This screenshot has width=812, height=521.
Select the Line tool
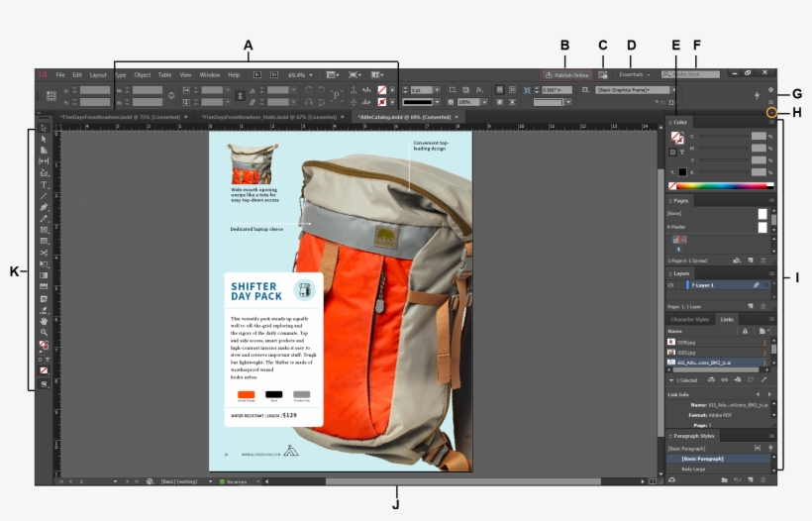pyautogui.click(x=44, y=196)
